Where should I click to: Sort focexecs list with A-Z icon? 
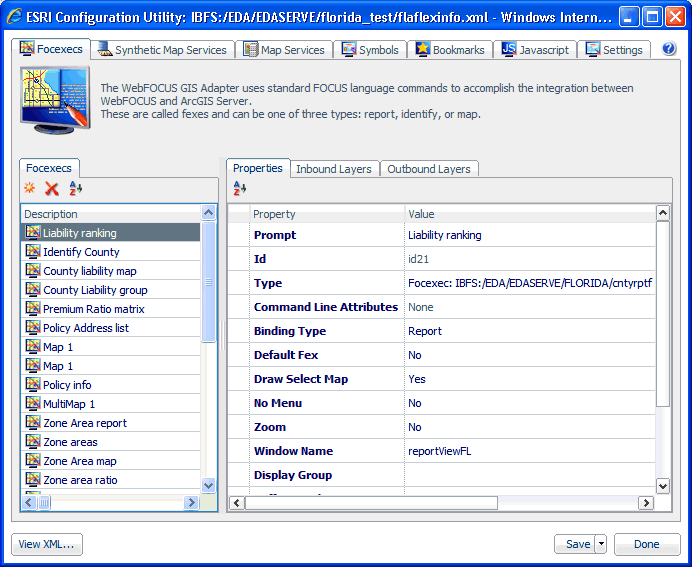tap(75, 188)
